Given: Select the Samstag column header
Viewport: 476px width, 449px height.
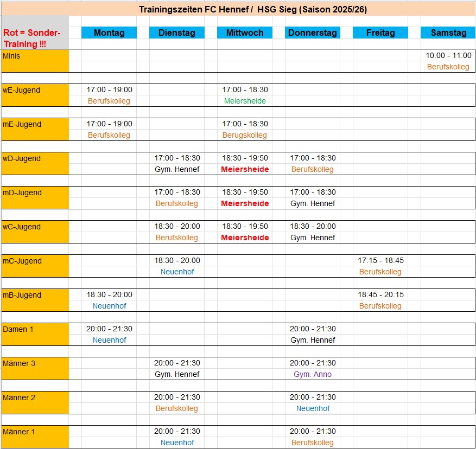Looking at the screenshot, I should point(448,33).
